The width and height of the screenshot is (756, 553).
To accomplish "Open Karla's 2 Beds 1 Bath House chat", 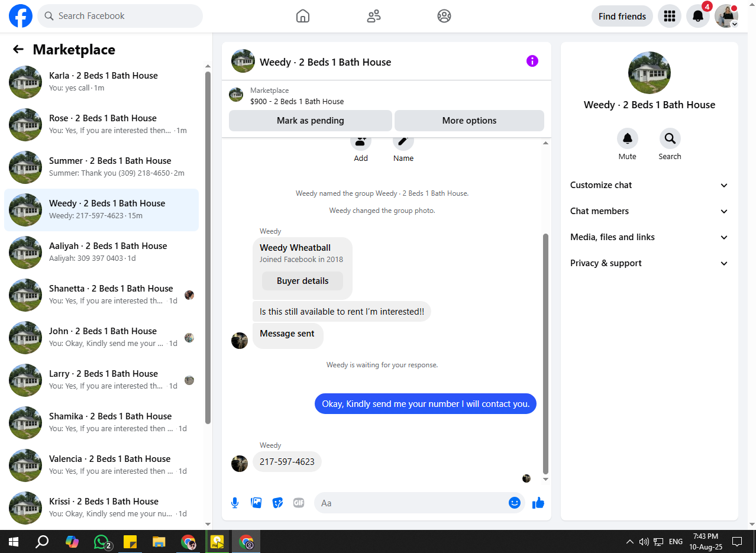I will 101,82.
